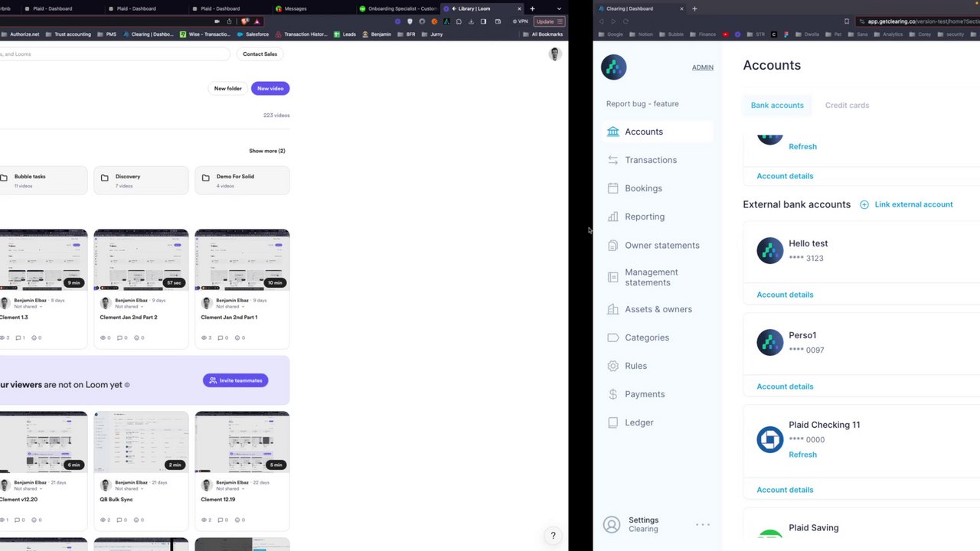Click the plus icon for Link external account
Viewport: 980px width, 551px height.
864,204
